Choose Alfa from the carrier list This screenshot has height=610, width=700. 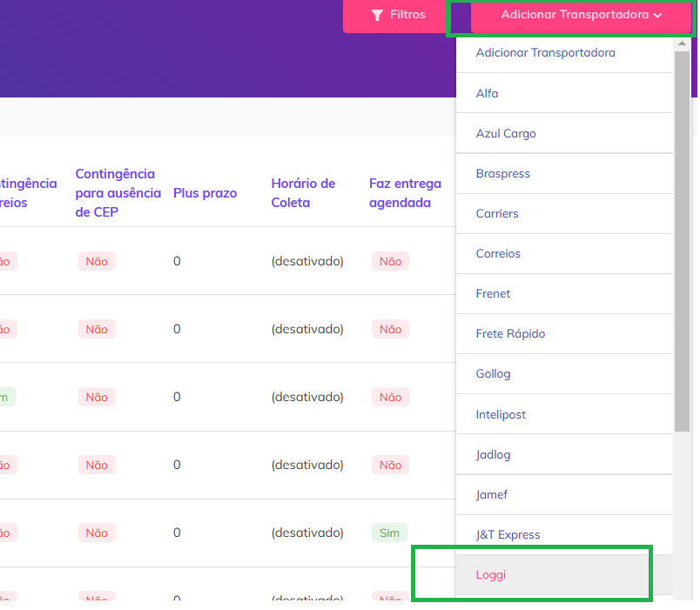(564, 93)
